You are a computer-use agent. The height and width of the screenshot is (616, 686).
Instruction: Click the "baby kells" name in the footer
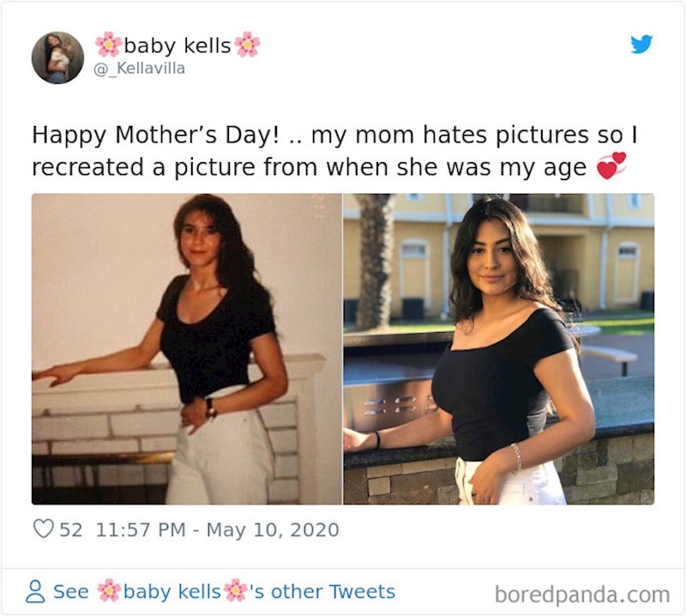(171, 591)
